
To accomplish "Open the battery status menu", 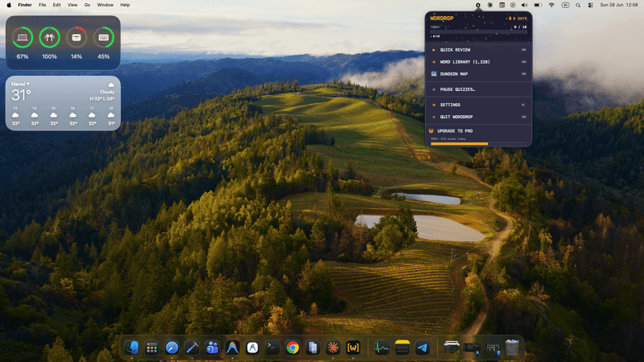I will point(538,6).
